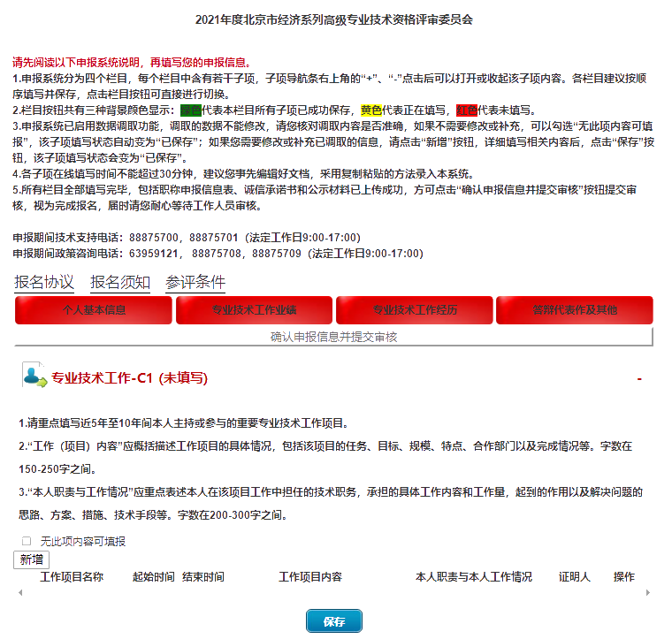Click the 起始时间 column header

coord(154,577)
